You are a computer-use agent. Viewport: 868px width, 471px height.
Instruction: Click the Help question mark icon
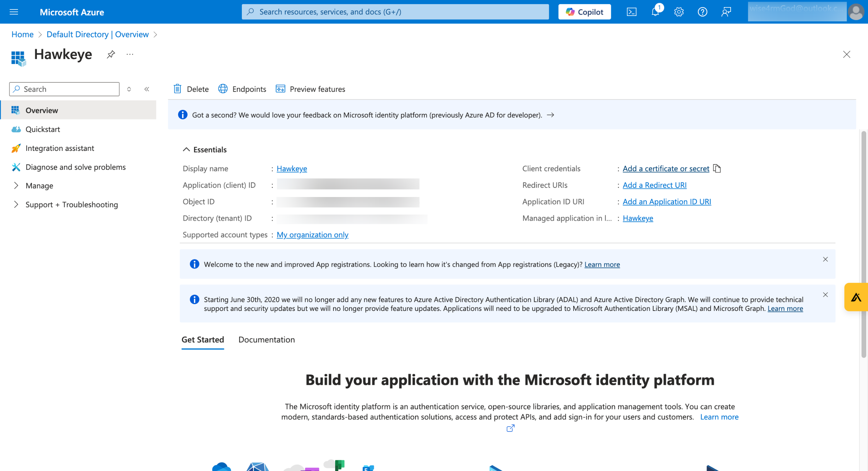point(702,12)
